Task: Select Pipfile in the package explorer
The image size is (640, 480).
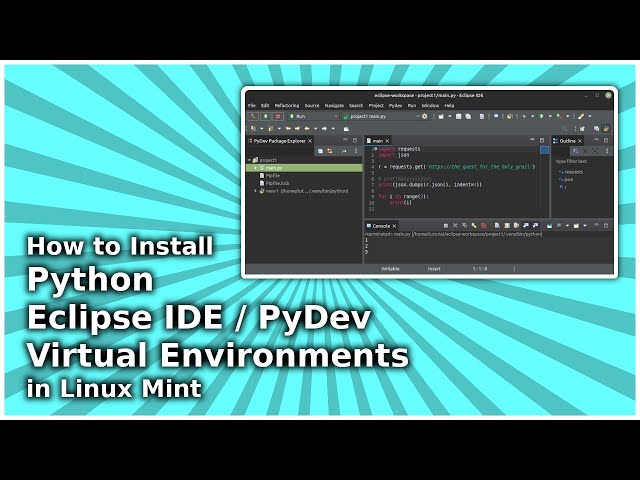Action: (269, 176)
